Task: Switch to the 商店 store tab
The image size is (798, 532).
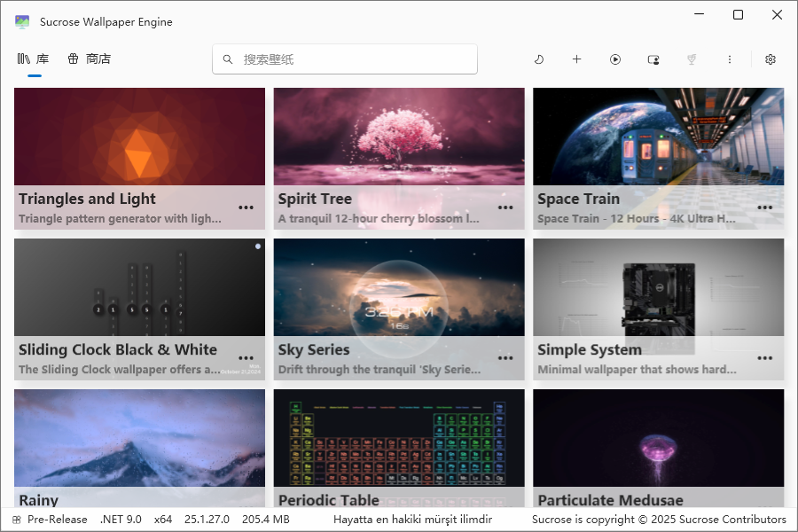Action: pyautogui.click(x=89, y=59)
